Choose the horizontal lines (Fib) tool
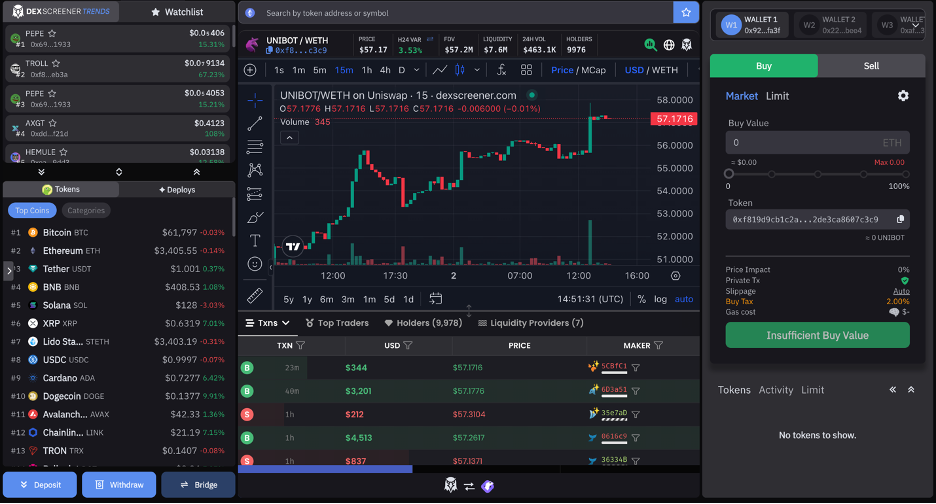This screenshot has width=936, height=504. coord(255,146)
